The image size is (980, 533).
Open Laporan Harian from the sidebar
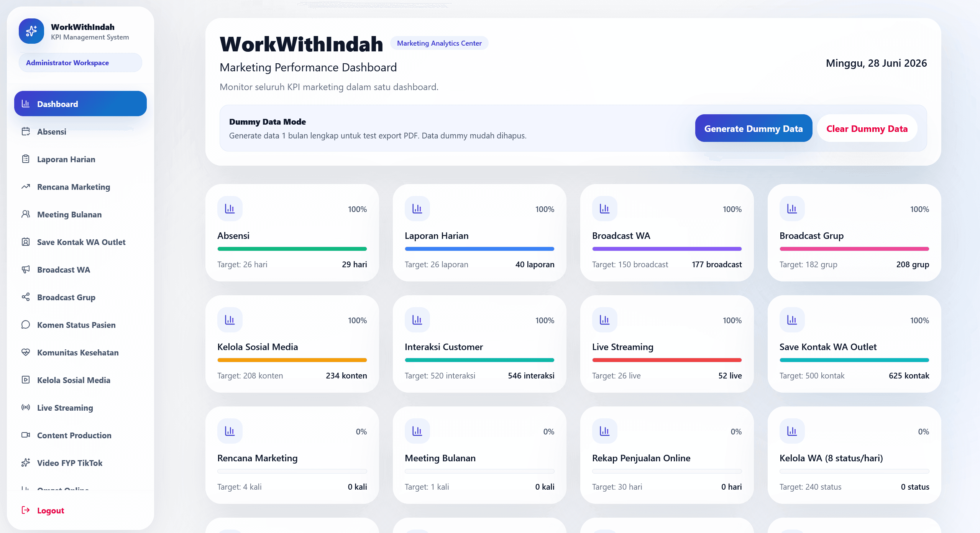(80, 159)
